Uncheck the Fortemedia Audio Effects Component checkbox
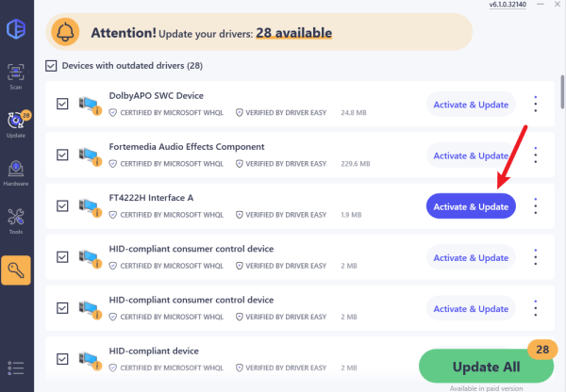Screen dimensions: 566x392 point(62,155)
